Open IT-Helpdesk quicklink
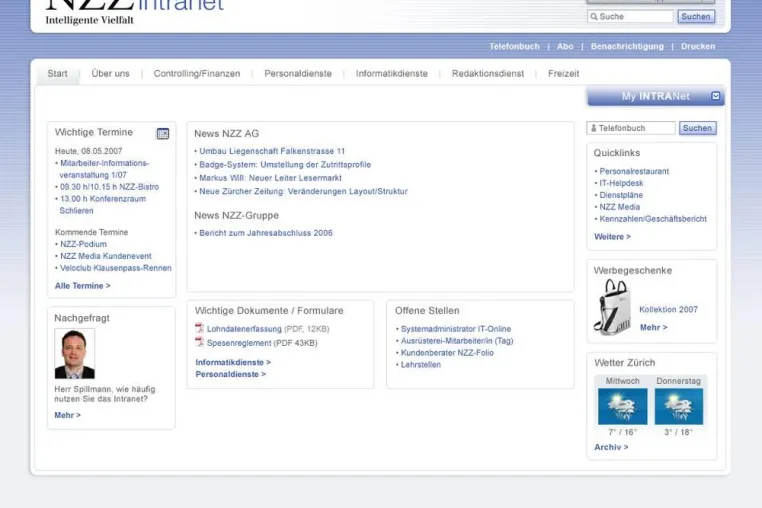 [x=621, y=183]
